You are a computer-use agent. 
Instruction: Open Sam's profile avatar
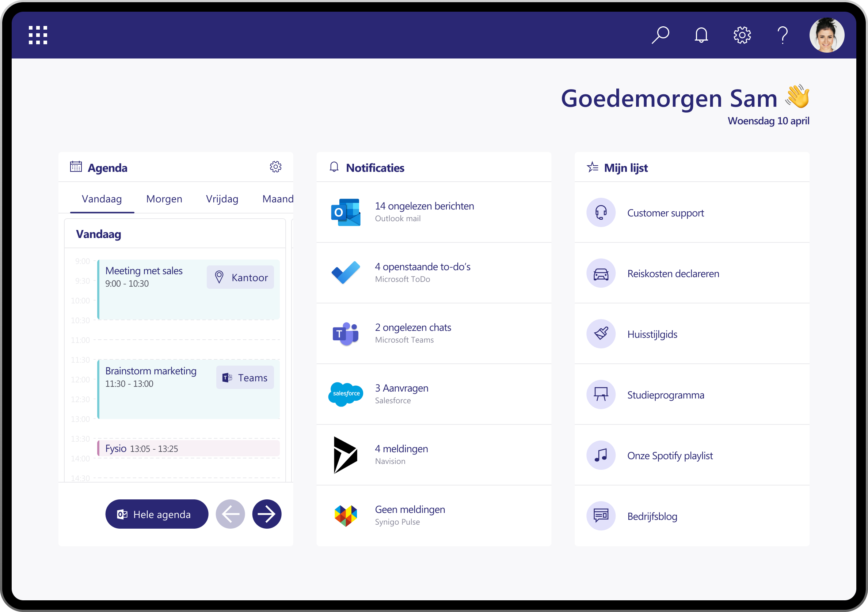pos(827,35)
